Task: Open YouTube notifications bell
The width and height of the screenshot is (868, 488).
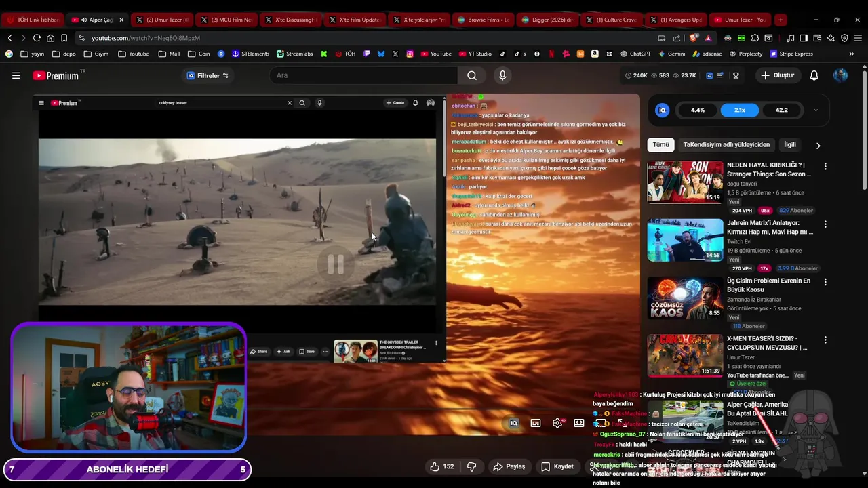Action: (x=814, y=75)
